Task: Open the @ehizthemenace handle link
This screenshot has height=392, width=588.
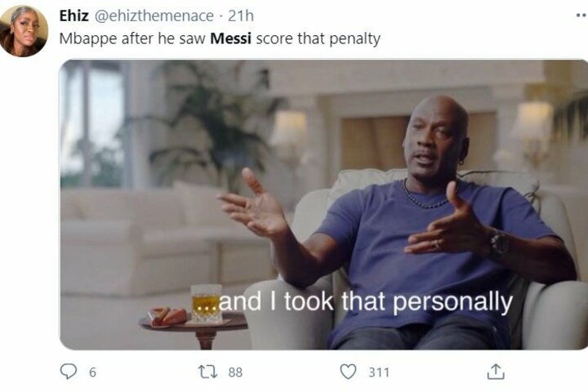Action: pyautogui.click(x=154, y=16)
